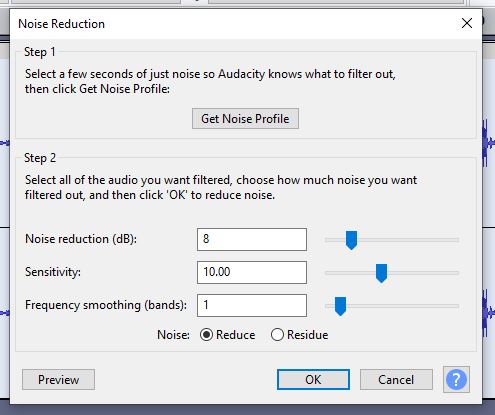The width and height of the screenshot is (495, 415).
Task: Focus the Sensitivity value field
Action: (x=252, y=272)
